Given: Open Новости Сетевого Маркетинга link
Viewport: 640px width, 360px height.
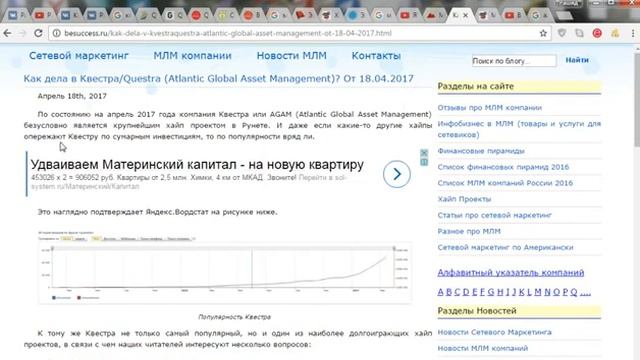Looking at the screenshot, I should pyautogui.click(x=494, y=332).
